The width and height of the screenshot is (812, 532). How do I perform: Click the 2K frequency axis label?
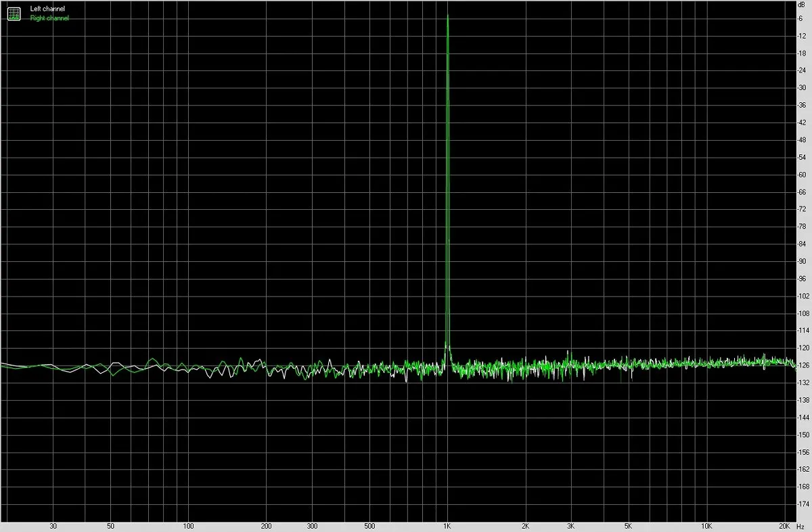click(x=525, y=526)
